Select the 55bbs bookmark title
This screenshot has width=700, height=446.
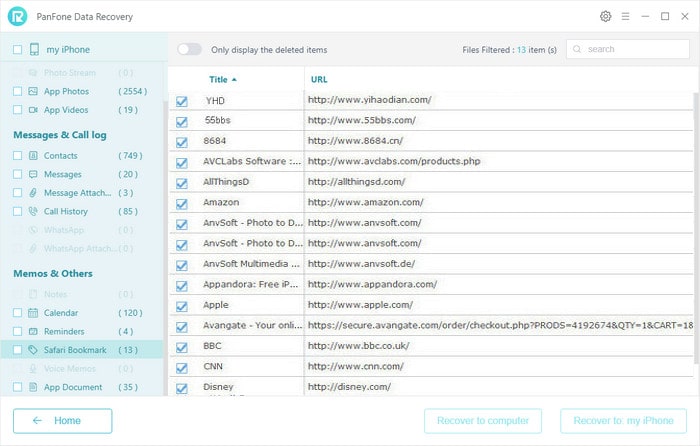(217, 120)
